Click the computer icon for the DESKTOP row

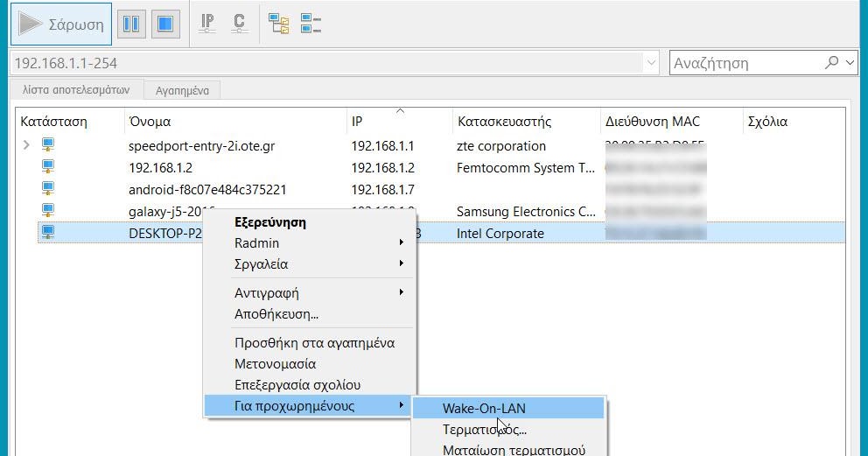[48, 233]
